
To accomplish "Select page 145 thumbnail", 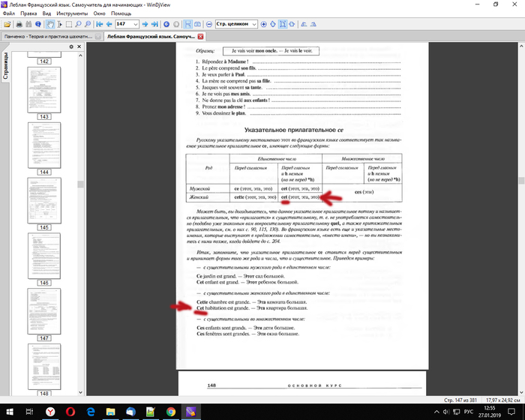I will 43,200.
